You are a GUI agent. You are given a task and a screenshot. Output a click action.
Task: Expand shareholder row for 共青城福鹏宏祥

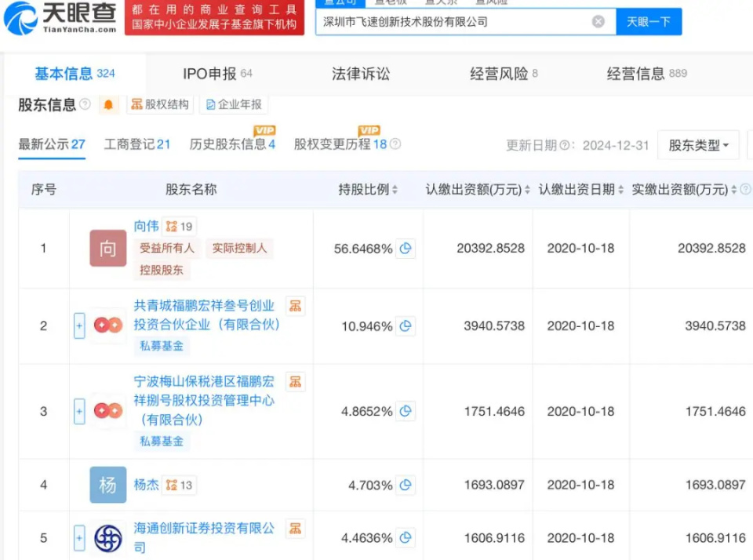point(78,325)
